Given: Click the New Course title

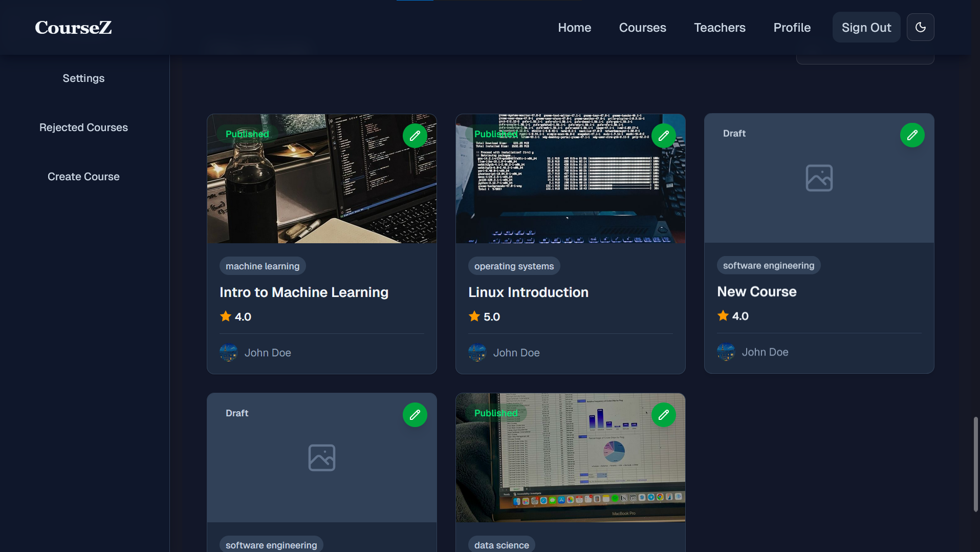Looking at the screenshot, I should tap(756, 292).
